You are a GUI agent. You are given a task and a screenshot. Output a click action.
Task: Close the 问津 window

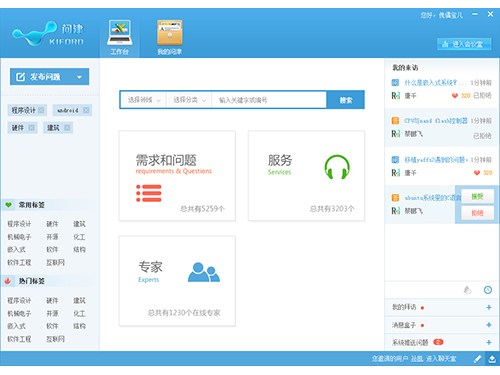490,14
